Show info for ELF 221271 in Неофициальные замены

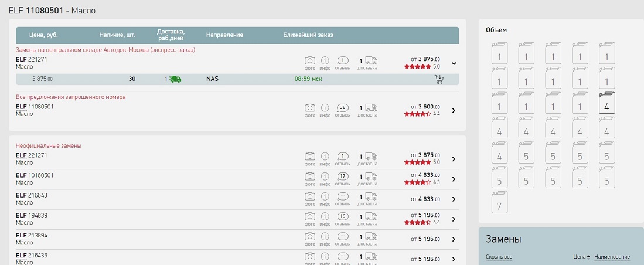click(x=325, y=157)
